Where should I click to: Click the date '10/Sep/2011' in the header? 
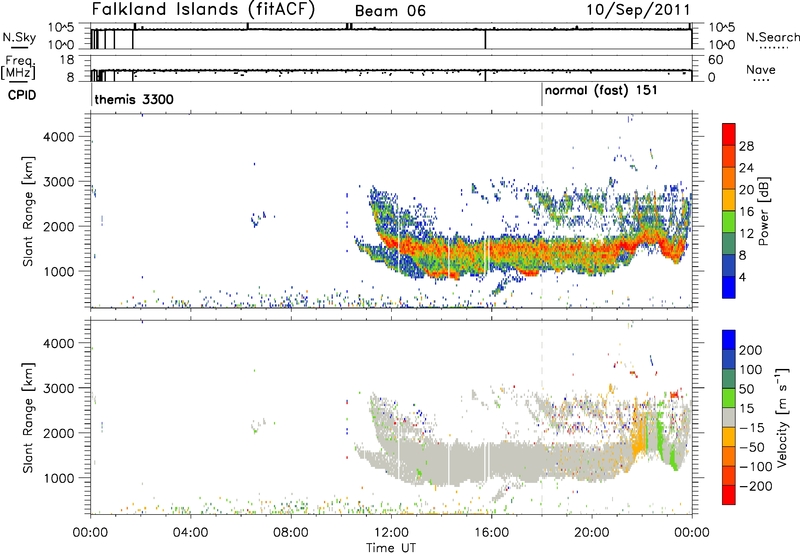point(638,9)
